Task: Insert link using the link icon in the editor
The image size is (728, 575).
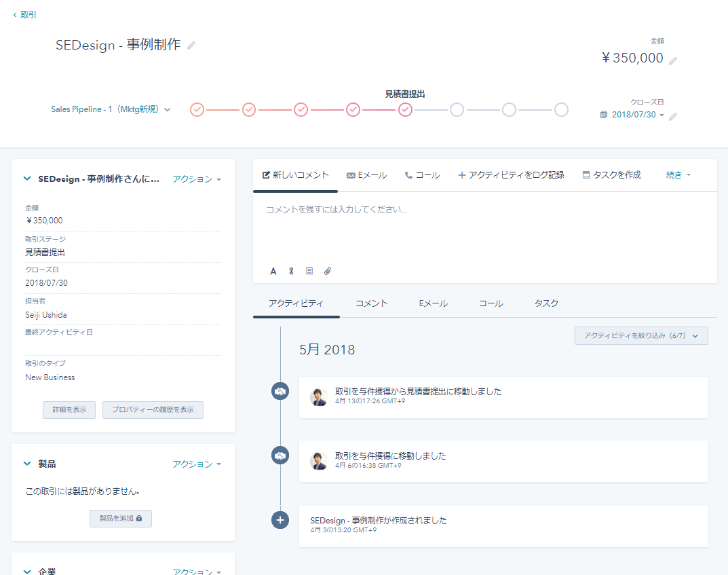Action: 291,272
